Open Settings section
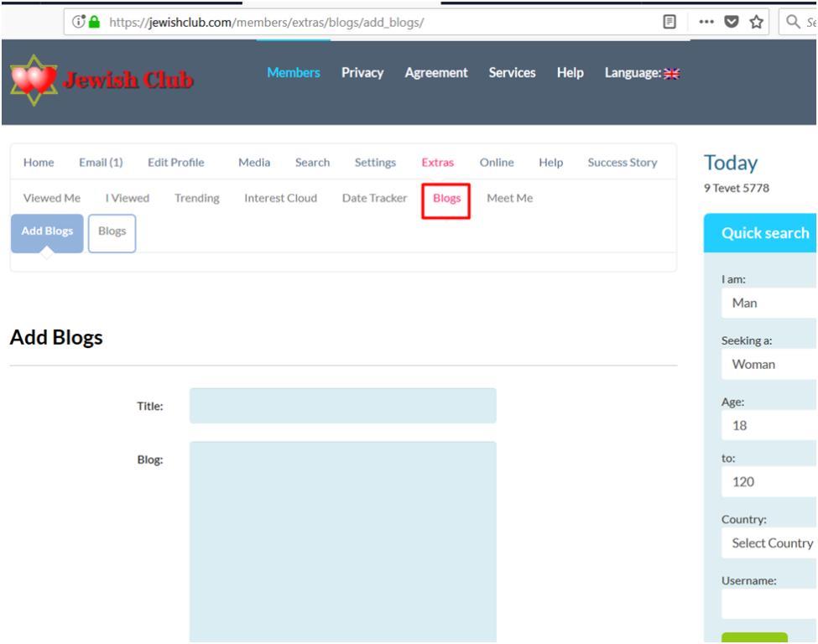 coord(375,162)
